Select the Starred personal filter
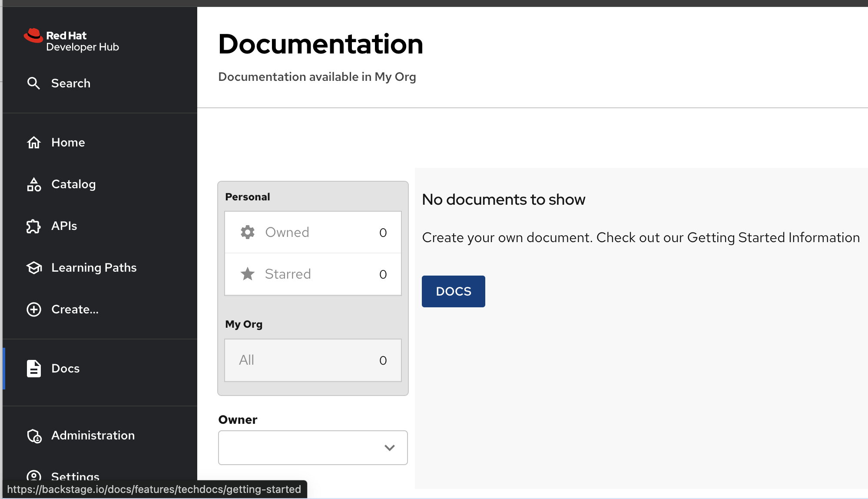The width and height of the screenshot is (868, 499). [313, 274]
